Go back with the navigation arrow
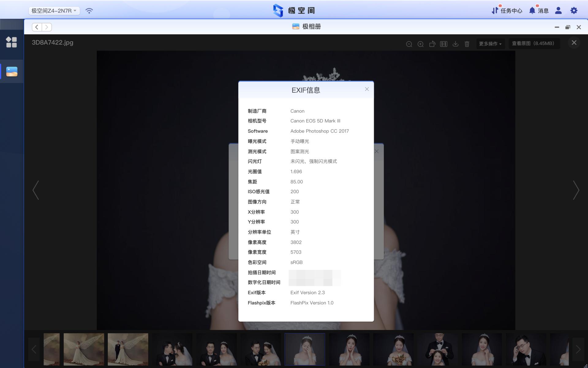 (36, 27)
